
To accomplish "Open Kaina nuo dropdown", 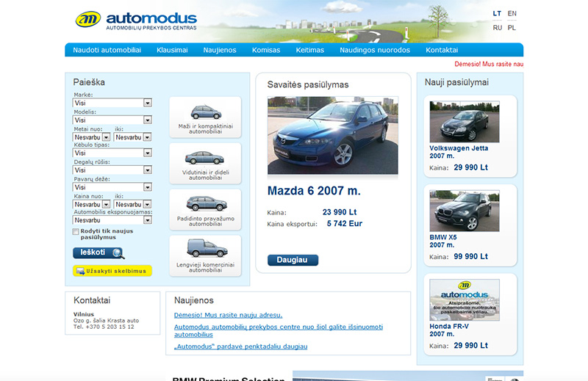I will (91, 204).
